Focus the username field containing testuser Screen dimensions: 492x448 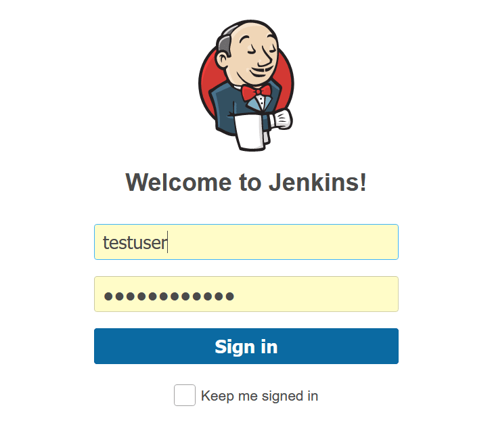tap(246, 242)
